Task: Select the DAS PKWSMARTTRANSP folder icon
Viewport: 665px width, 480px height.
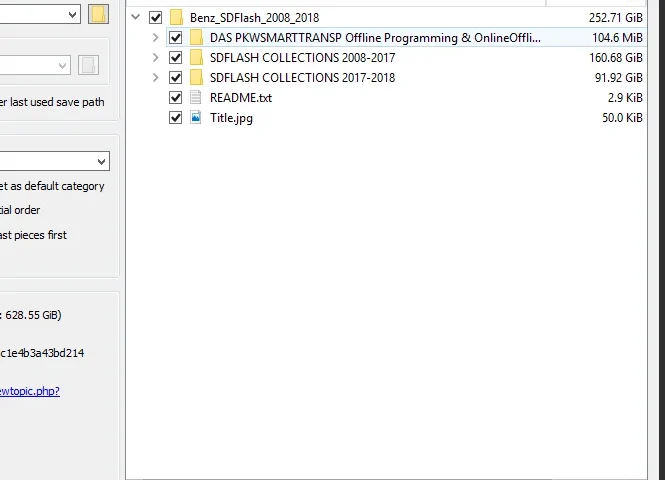Action: click(196, 37)
